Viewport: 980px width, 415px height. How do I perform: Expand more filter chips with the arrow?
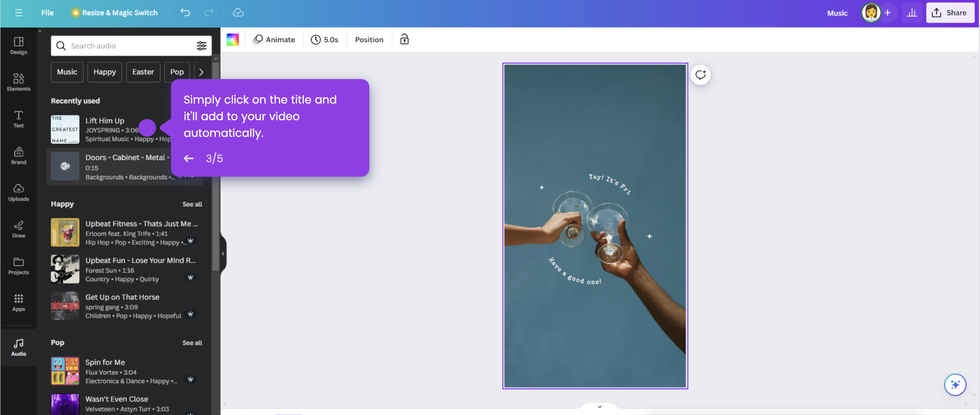[x=201, y=72]
